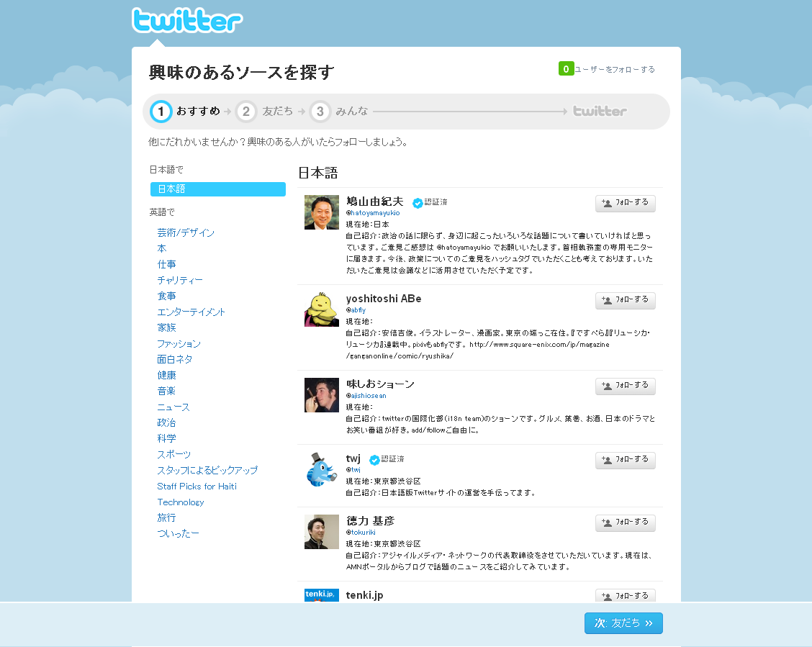
Task: Follow 味しおショーン
Action: [625, 386]
